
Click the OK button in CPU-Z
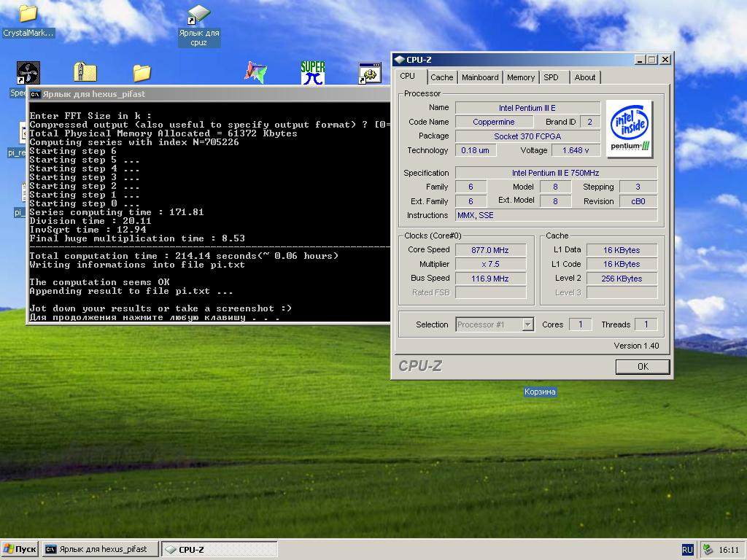(x=643, y=367)
